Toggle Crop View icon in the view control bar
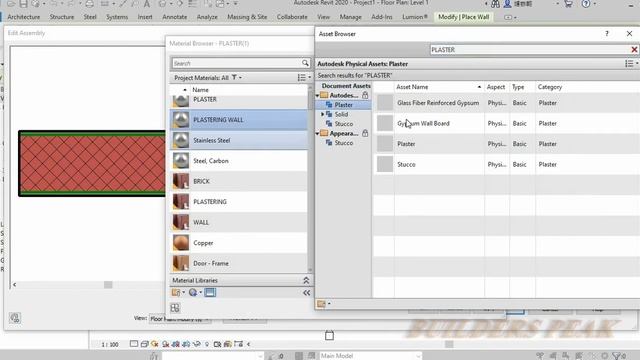Screen dimensions: 640x360 (176, 344)
